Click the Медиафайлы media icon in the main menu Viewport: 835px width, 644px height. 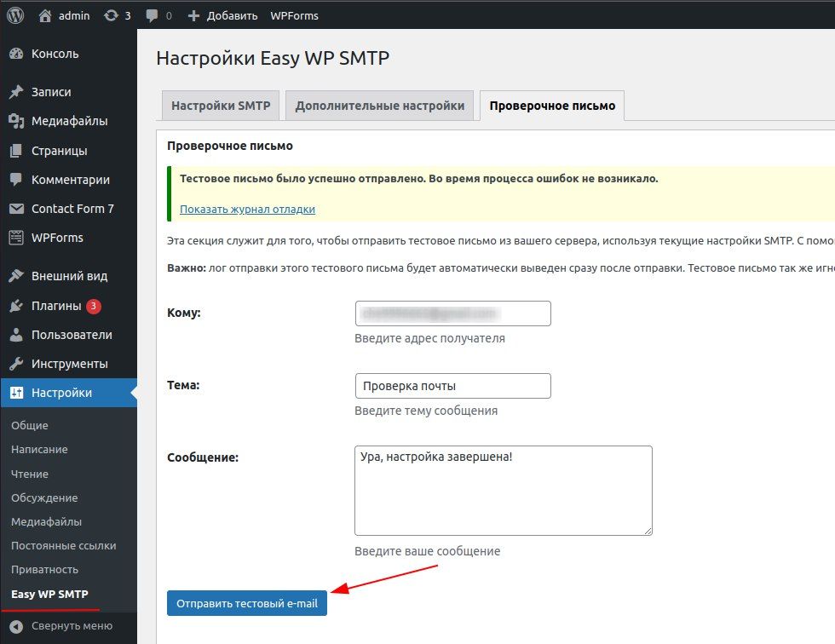point(16,121)
